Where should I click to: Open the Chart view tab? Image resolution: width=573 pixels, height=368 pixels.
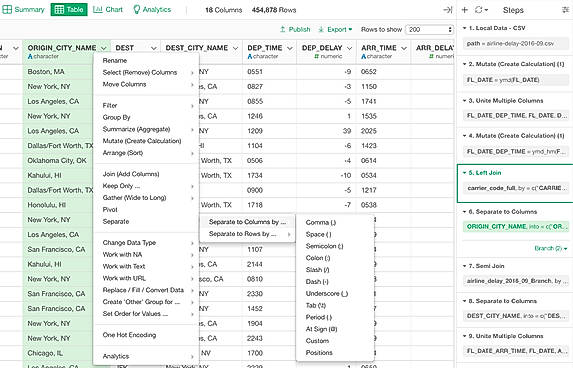108,10
